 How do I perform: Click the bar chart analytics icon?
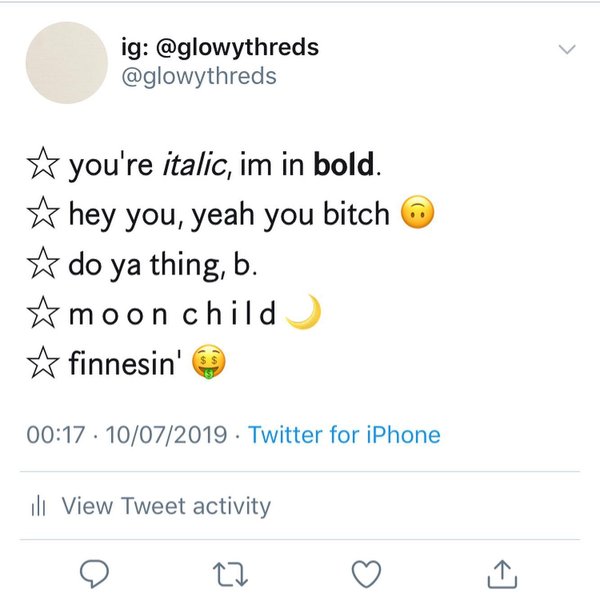(x=40, y=506)
